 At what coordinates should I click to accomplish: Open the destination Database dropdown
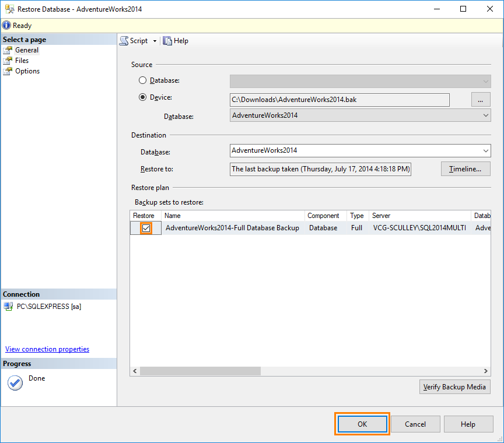[485, 150]
